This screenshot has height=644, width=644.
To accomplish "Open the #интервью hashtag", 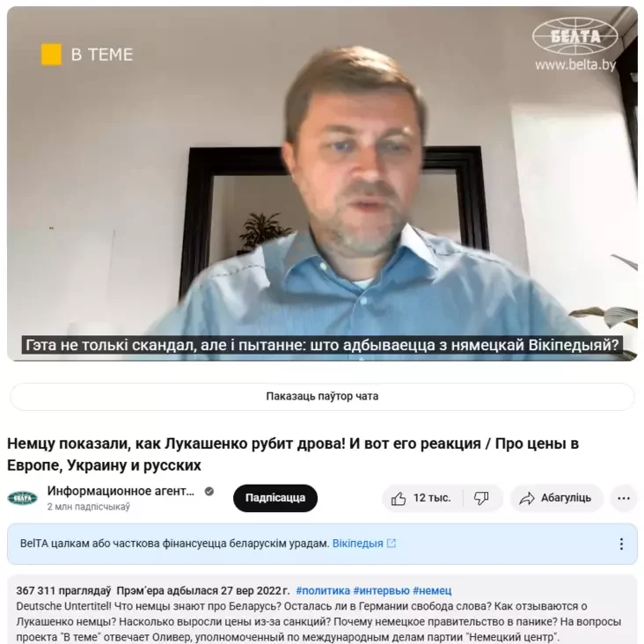I will click(382, 590).
